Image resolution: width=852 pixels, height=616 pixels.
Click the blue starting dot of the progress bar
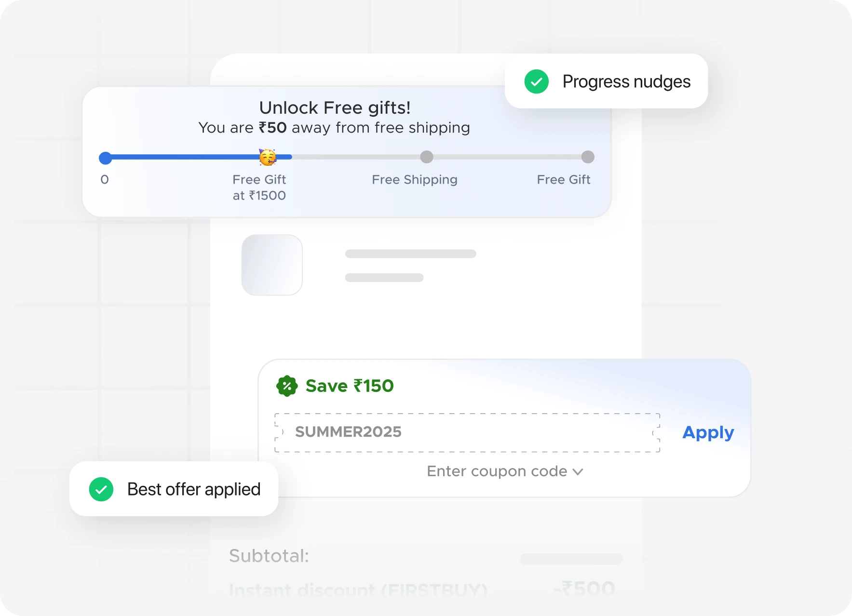click(105, 158)
